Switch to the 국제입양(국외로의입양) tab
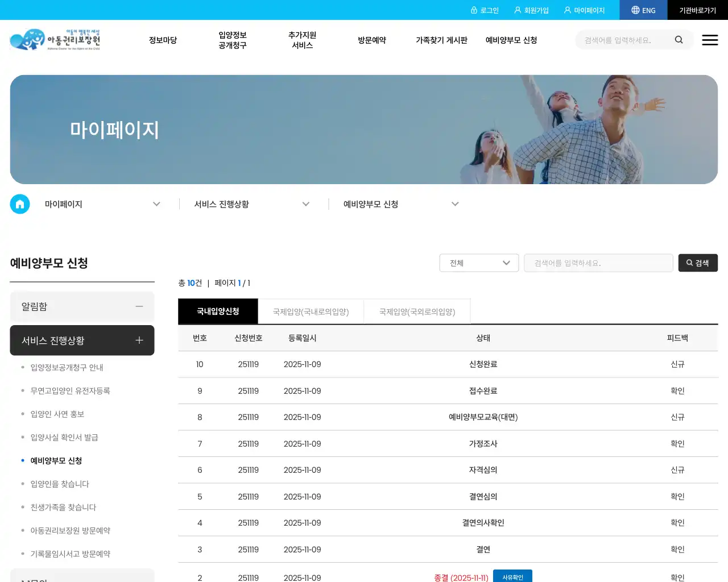 coord(417,311)
